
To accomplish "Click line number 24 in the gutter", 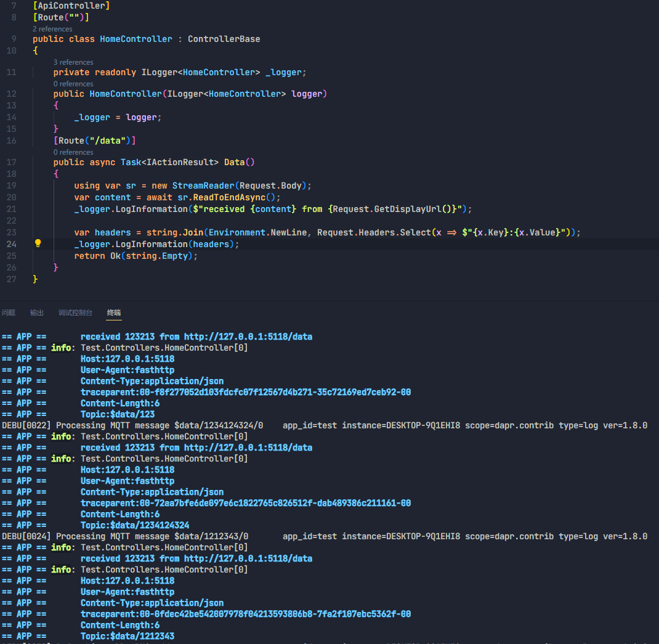I will click(x=11, y=243).
